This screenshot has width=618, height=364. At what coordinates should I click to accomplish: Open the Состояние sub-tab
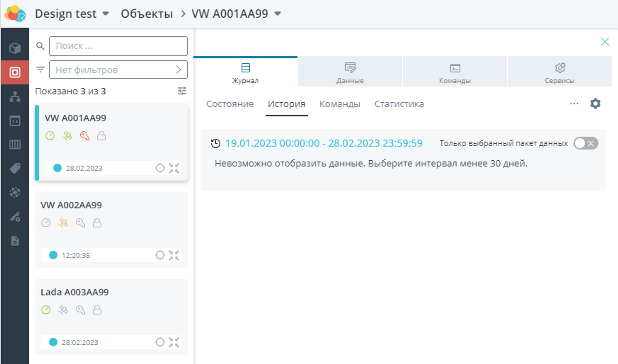click(230, 104)
